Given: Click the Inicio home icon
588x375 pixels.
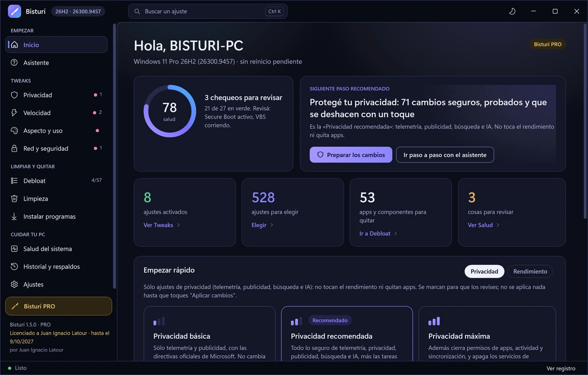Looking at the screenshot, I should [15, 45].
